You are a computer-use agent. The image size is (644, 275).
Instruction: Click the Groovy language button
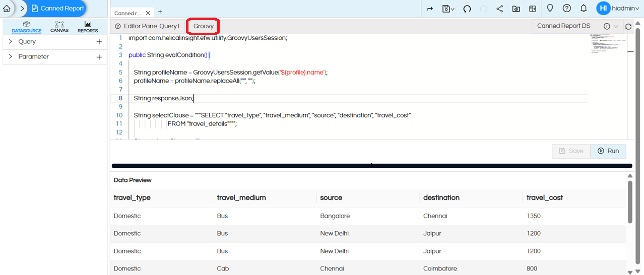pyautogui.click(x=204, y=26)
